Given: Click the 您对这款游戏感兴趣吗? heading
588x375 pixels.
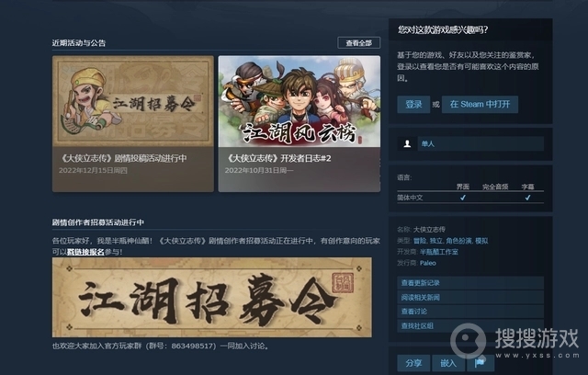Looking at the screenshot, I should coord(443,30).
